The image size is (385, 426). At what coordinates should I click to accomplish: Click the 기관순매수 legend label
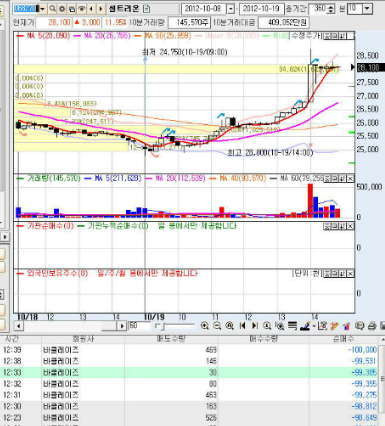[x=46, y=226]
